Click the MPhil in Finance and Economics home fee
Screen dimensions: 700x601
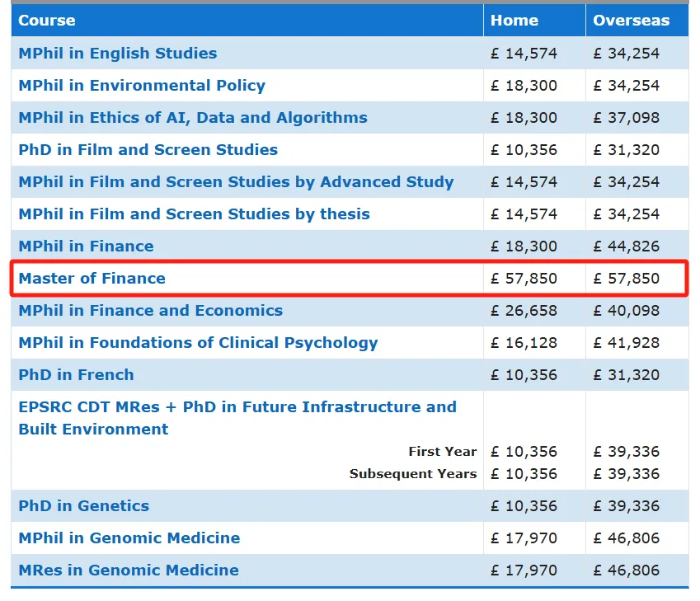point(524,311)
